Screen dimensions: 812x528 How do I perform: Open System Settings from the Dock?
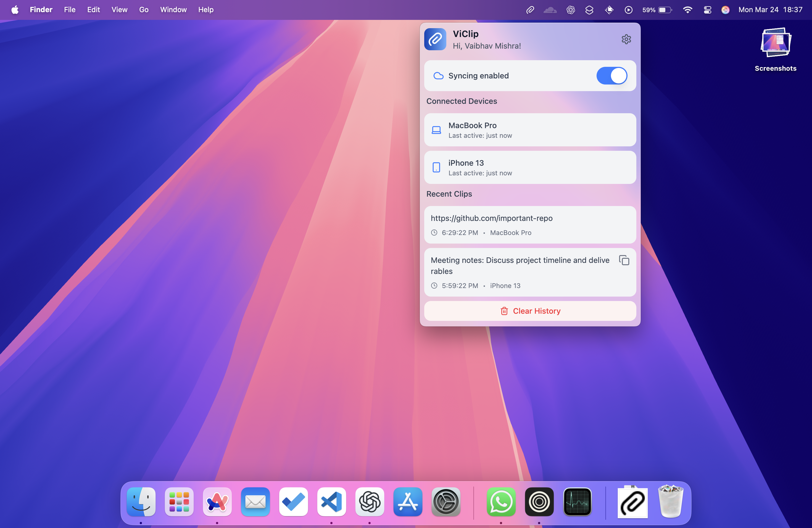point(445,502)
